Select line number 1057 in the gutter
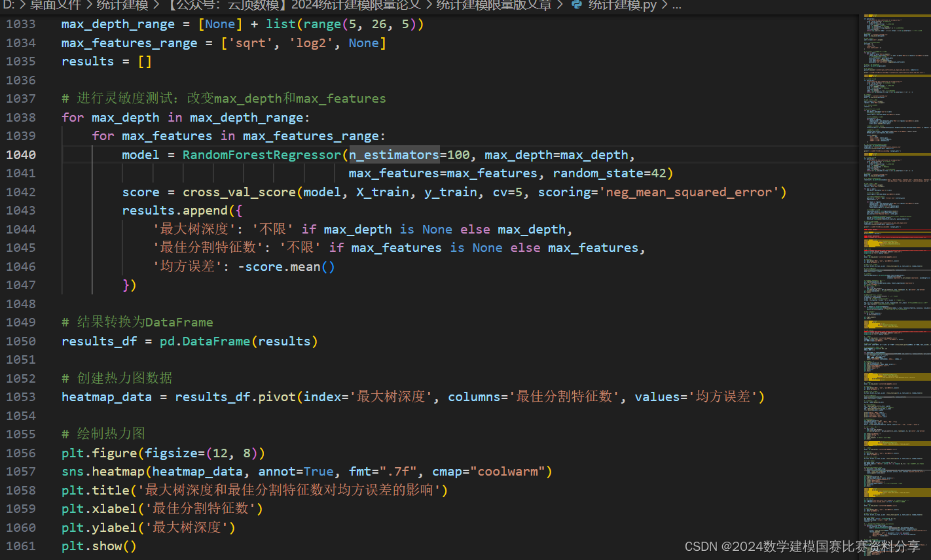Image resolution: width=931 pixels, height=560 pixels. coord(21,472)
